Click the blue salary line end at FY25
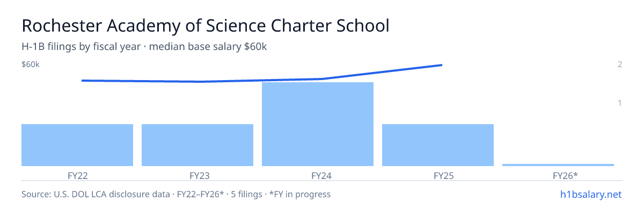Image resolution: width=644 pixels, height=215 pixels. [x=441, y=65]
